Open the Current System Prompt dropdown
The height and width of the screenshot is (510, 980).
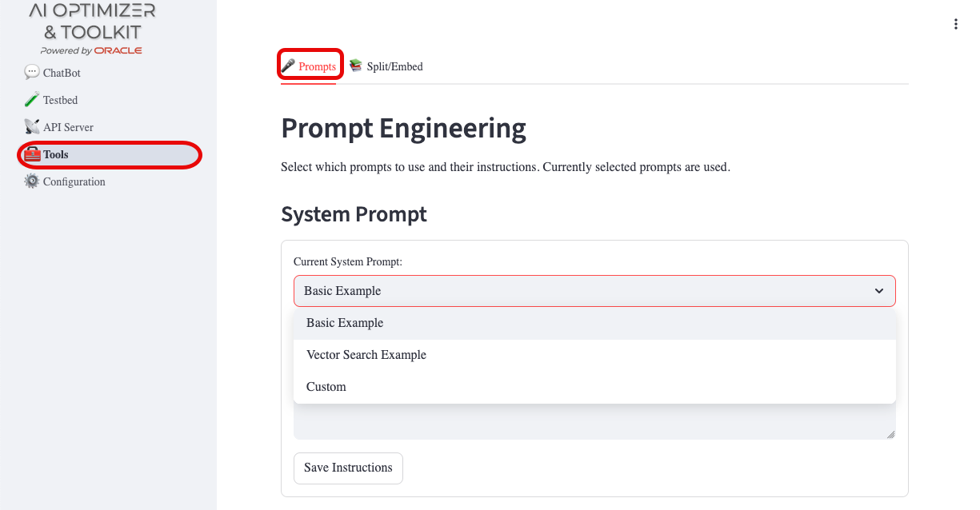click(x=594, y=290)
